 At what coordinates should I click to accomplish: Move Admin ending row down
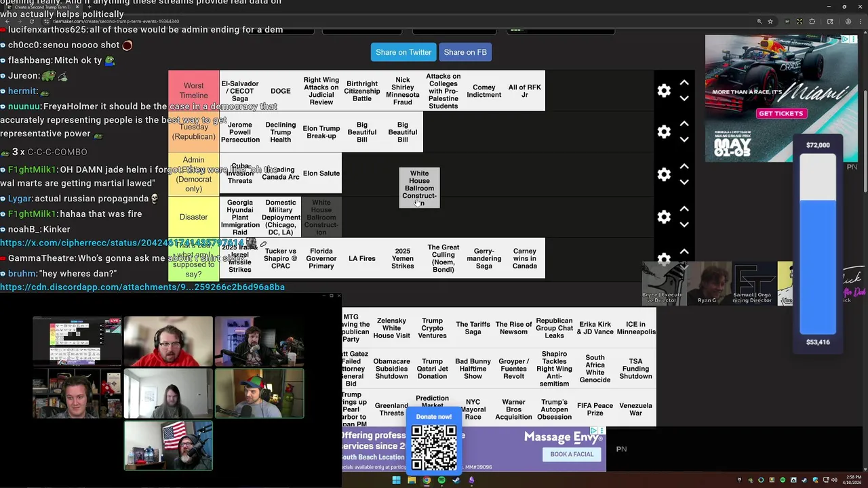684,182
